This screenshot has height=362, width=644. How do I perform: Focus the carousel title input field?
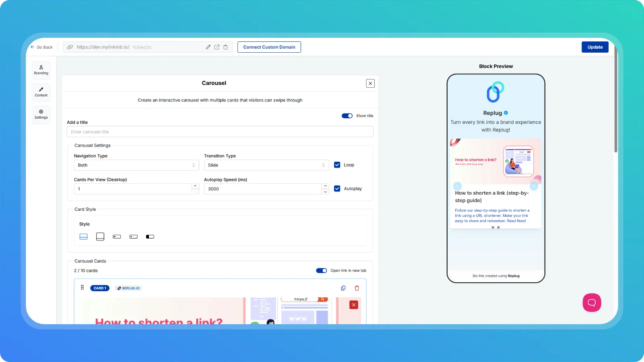220,132
